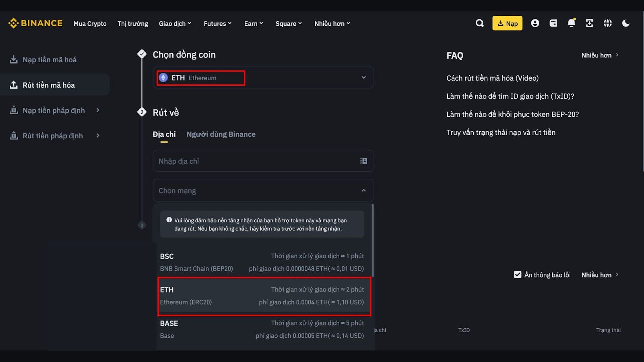This screenshot has width=644, height=362.
Task: Click the Ethereum coin logo icon
Action: [163, 78]
